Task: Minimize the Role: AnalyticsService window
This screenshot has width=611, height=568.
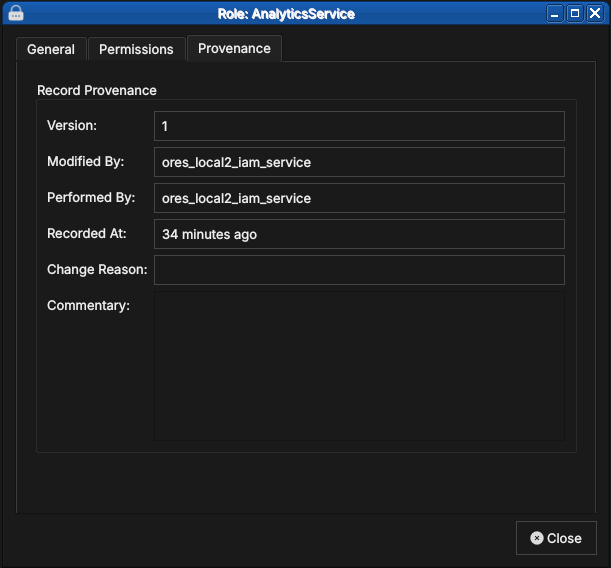Action: click(554, 14)
